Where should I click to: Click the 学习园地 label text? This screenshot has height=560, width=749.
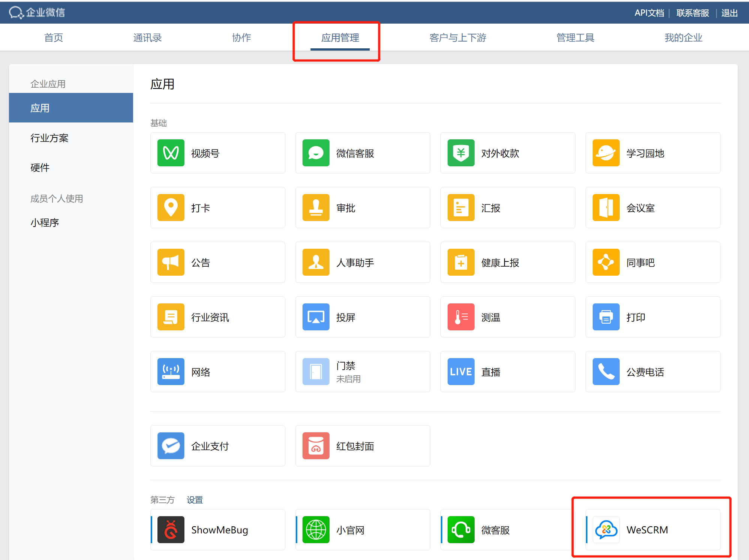tap(645, 153)
